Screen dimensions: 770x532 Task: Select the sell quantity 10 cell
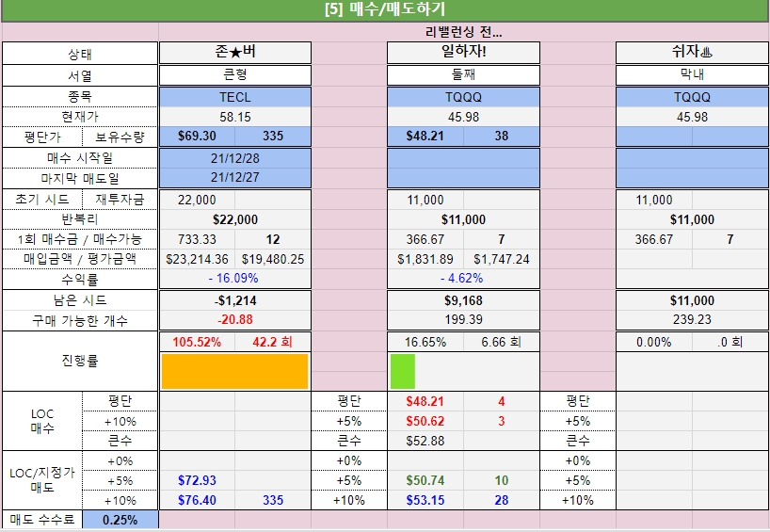[502, 480]
